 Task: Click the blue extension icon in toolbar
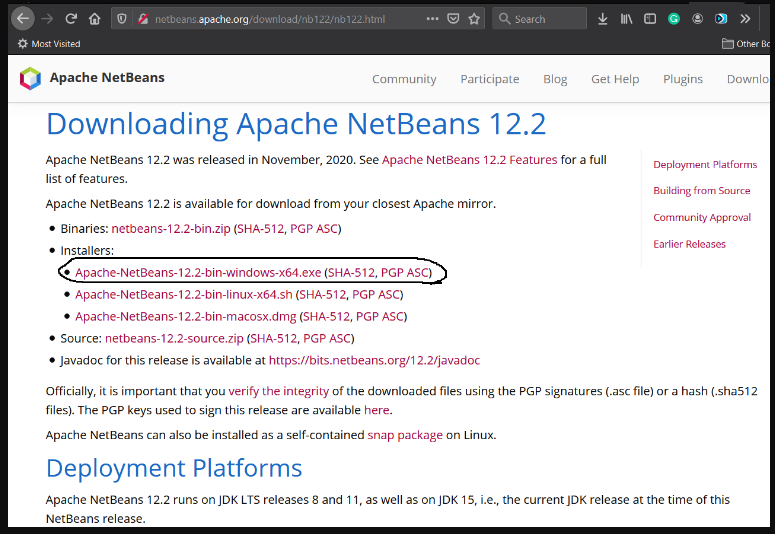[721, 19]
